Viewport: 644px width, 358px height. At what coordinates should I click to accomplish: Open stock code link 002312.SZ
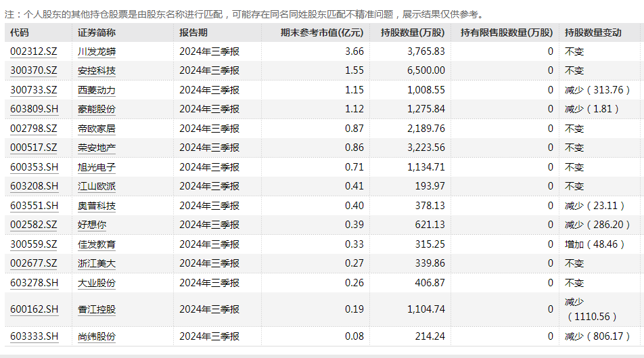coord(34,51)
